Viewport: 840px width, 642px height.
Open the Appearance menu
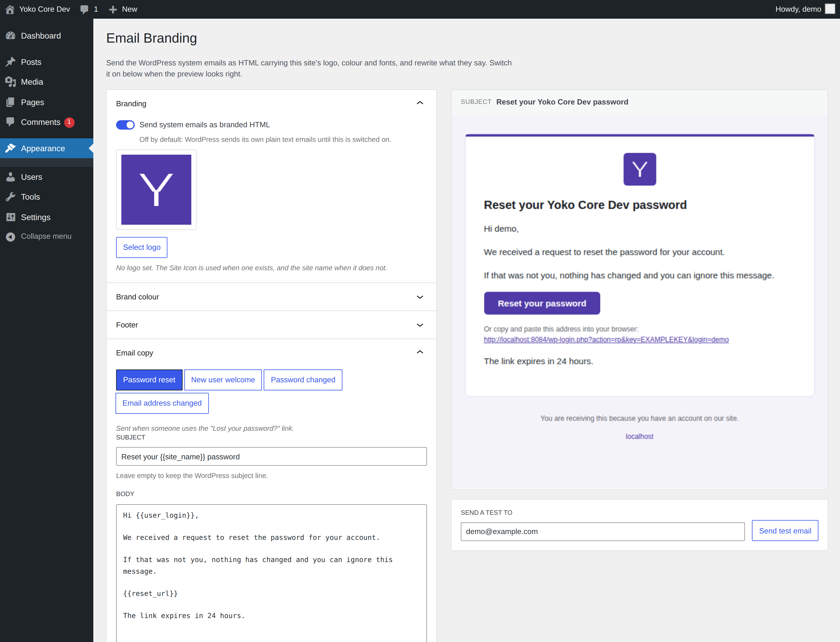pyautogui.click(x=47, y=148)
